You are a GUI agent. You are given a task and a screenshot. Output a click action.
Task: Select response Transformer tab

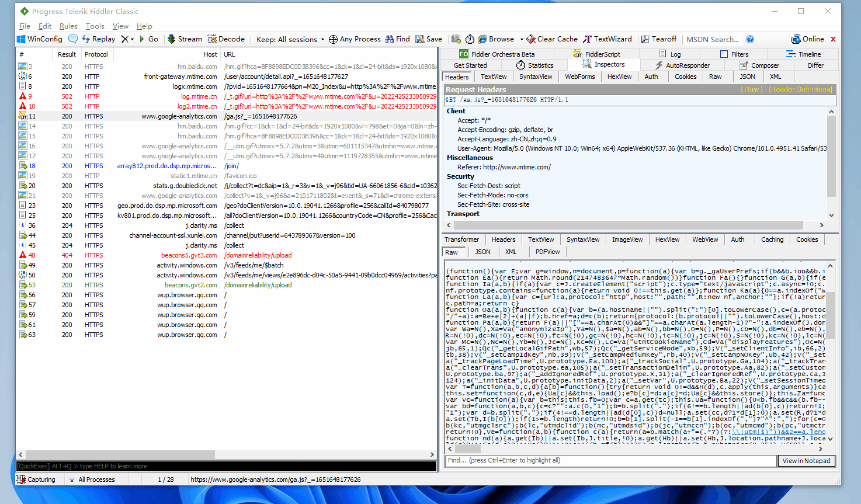click(461, 239)
